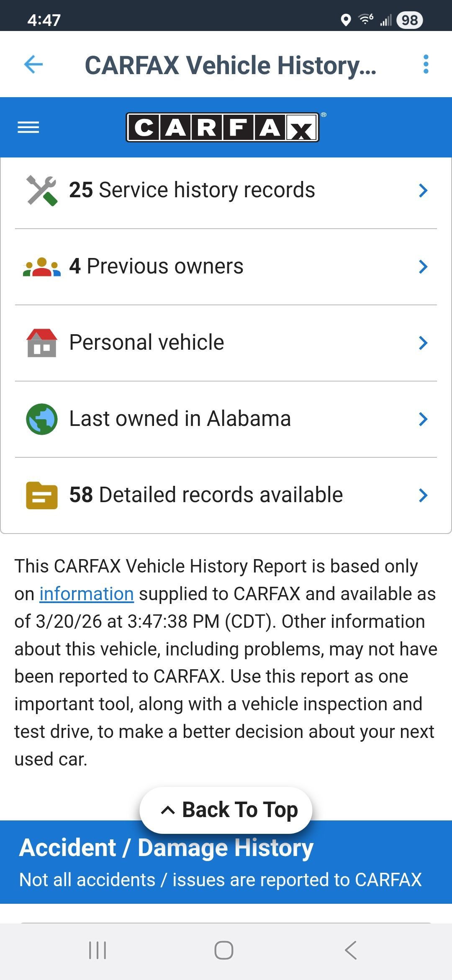
Task: Open the 58 Detailed records available row
Action: point(206,495)
